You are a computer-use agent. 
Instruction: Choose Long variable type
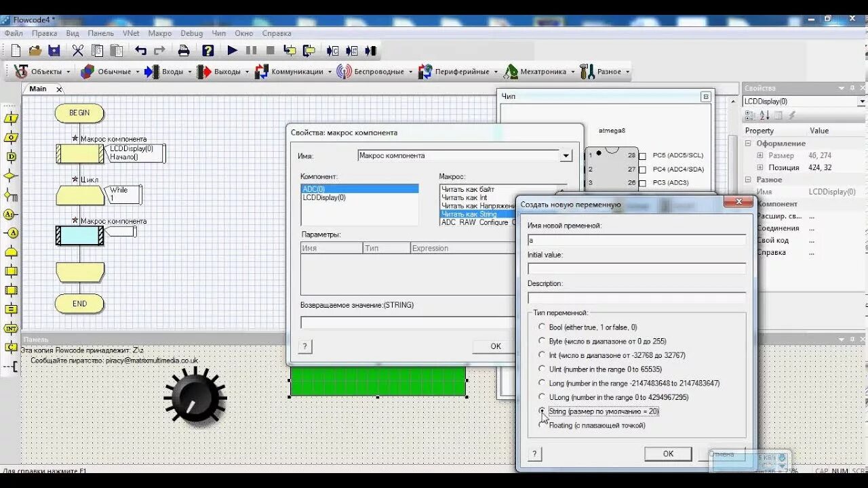pos(542,383)
